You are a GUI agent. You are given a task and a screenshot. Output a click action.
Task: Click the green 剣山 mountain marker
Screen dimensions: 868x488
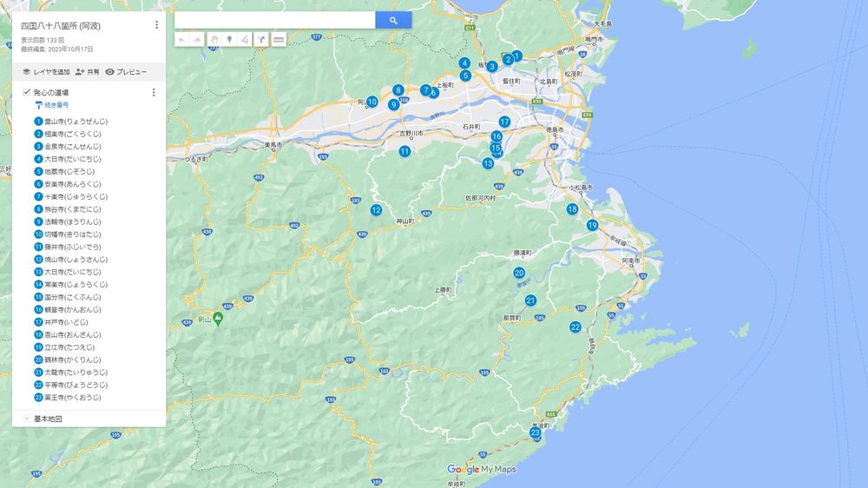coord(218,319)
